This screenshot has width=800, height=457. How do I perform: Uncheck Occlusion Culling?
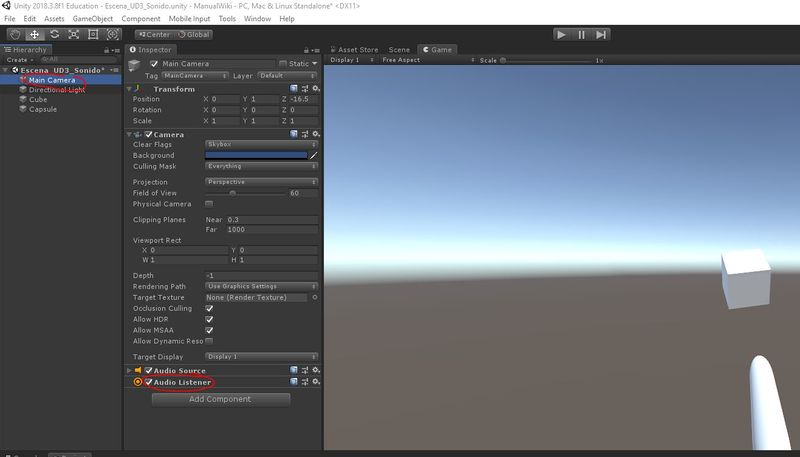click(x=209, y=309)
